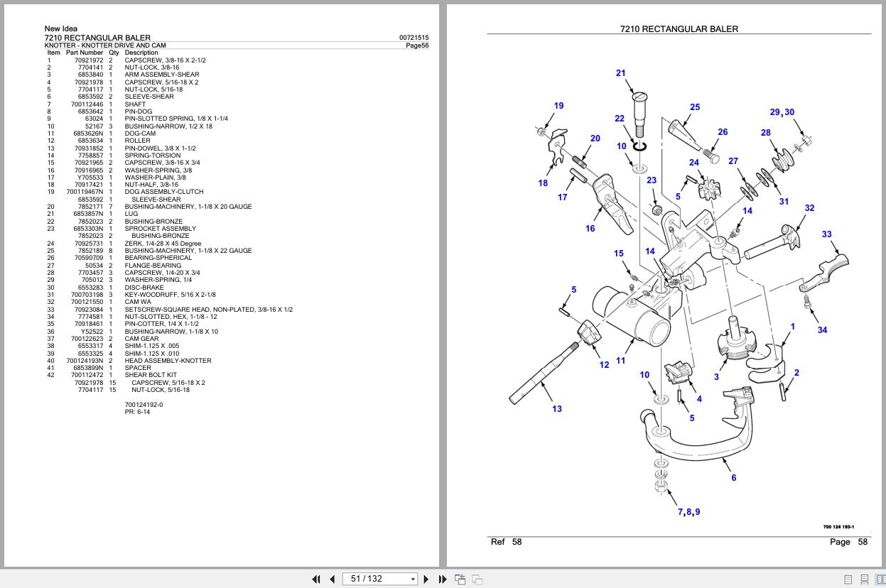Select the SHAFT part description
The width and height of the screenshot is (886, 588).
(x=135, y=104)
